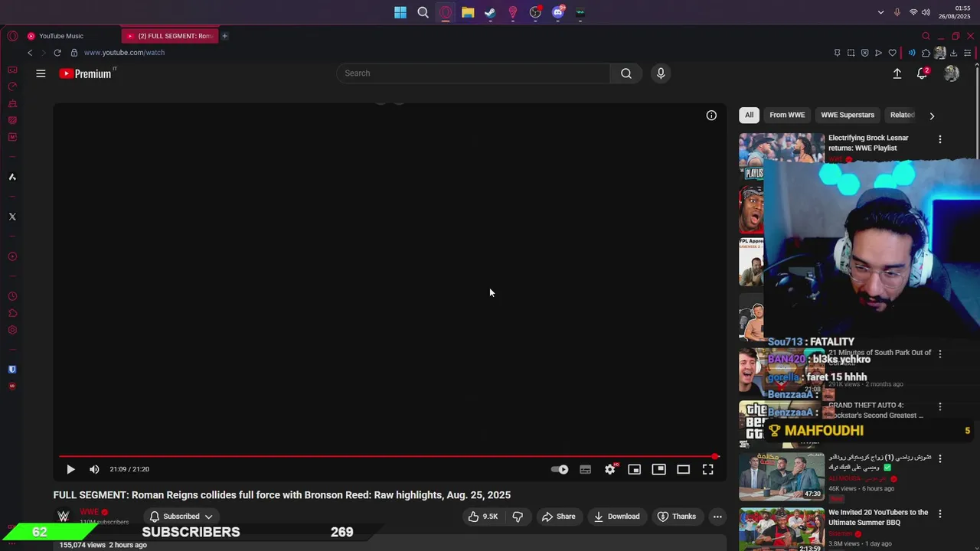This screenshot has height=551, width=980.
Task: Open File Explorer from the taskbar
Action: coord(468,12)
